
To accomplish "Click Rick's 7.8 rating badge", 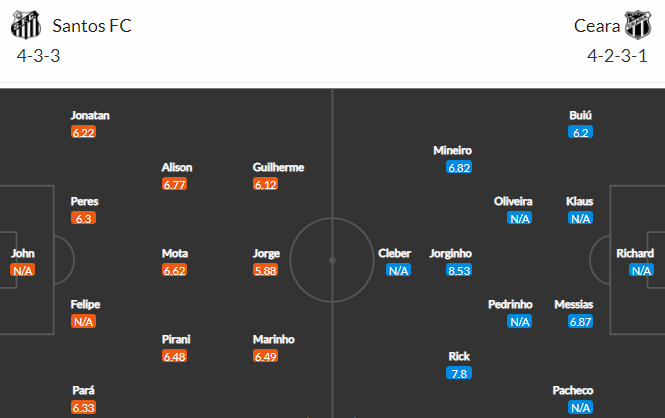I will point(459,373).
